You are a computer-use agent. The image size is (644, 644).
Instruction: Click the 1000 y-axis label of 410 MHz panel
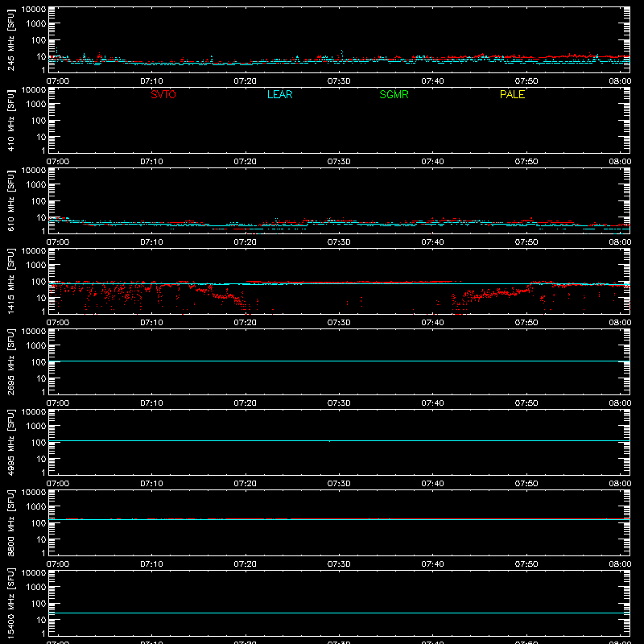point(36,105)
